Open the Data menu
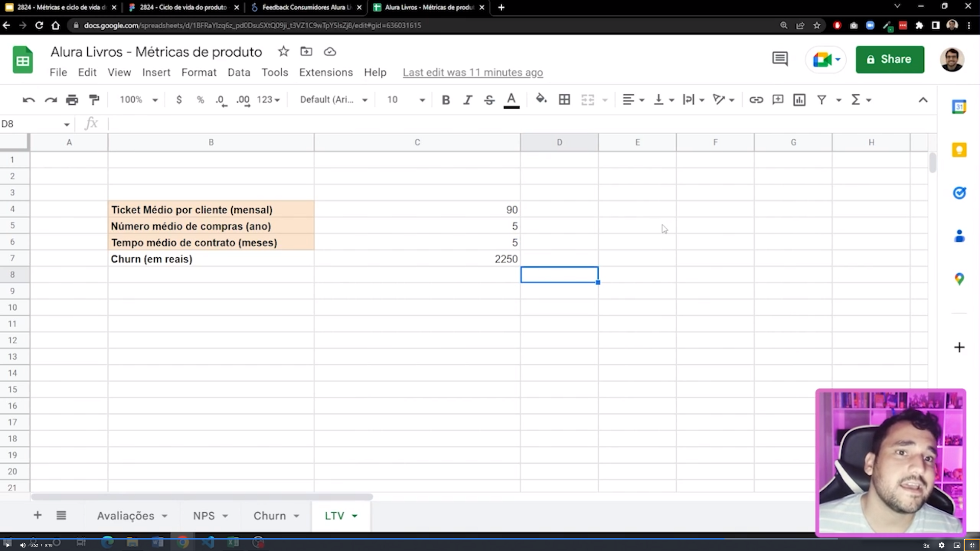 tap(239, 72)
